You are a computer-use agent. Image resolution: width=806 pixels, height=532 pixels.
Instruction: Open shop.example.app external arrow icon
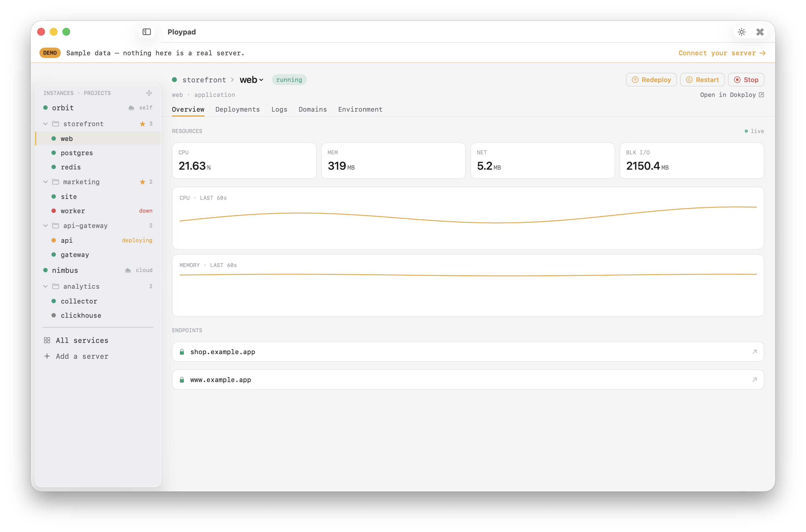755,352
